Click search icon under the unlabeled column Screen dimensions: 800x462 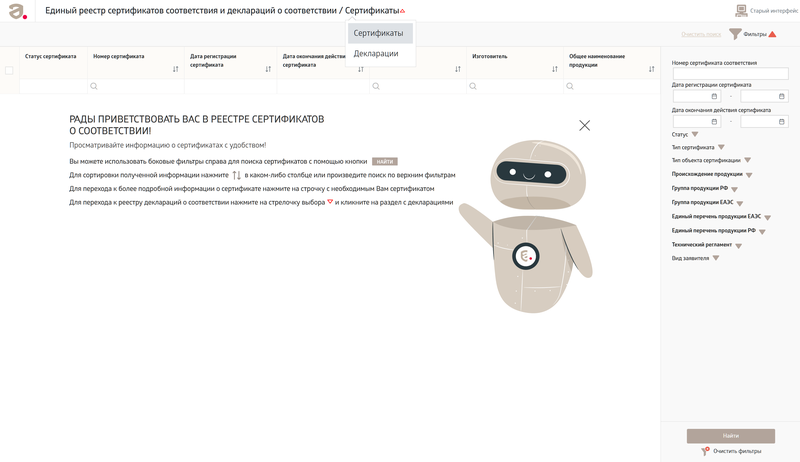[x=376, y=86]
